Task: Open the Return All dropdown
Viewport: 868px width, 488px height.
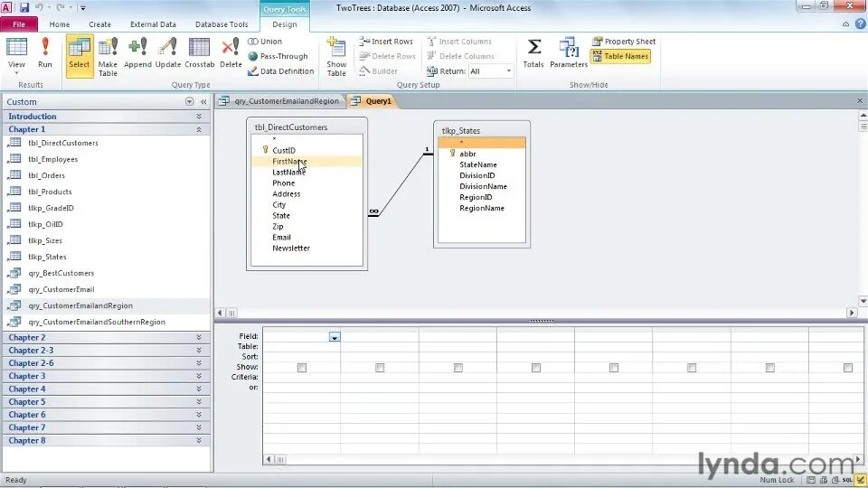Action: [x=509, y=70]
